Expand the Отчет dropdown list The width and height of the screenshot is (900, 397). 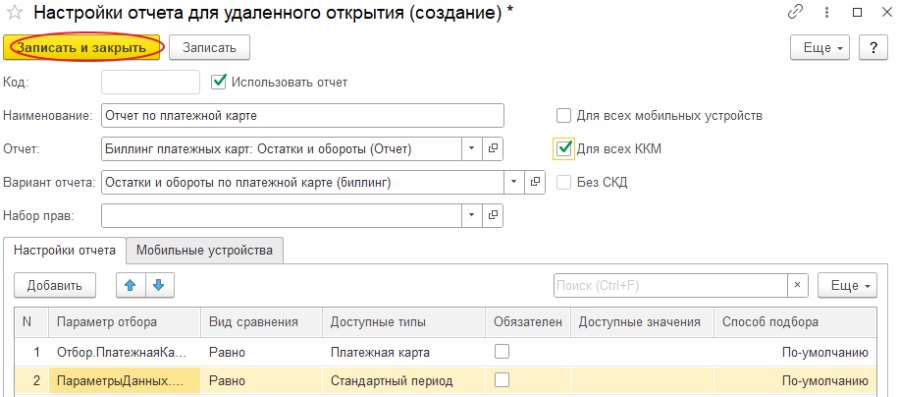[x=472, y=149]
